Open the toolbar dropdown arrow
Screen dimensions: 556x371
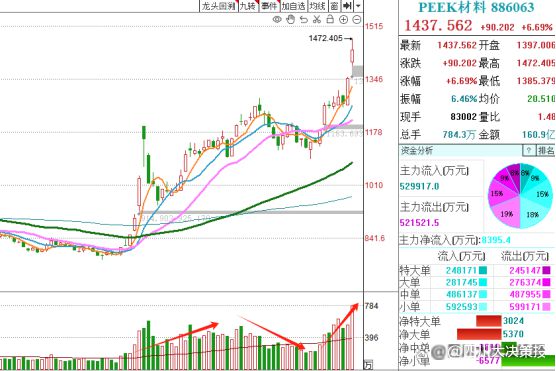pos(358,6)
